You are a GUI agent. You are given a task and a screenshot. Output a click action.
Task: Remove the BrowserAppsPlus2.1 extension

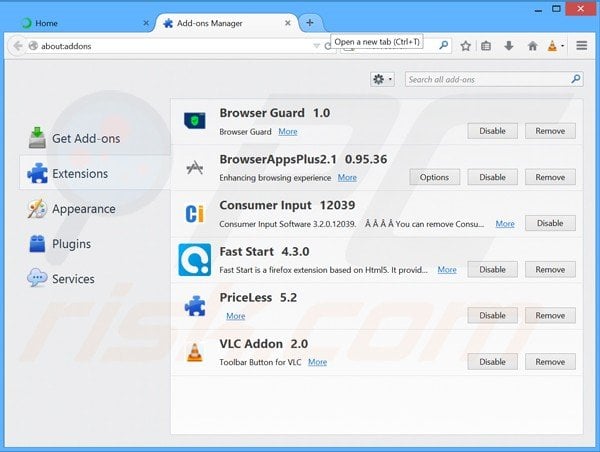(550, 177)
